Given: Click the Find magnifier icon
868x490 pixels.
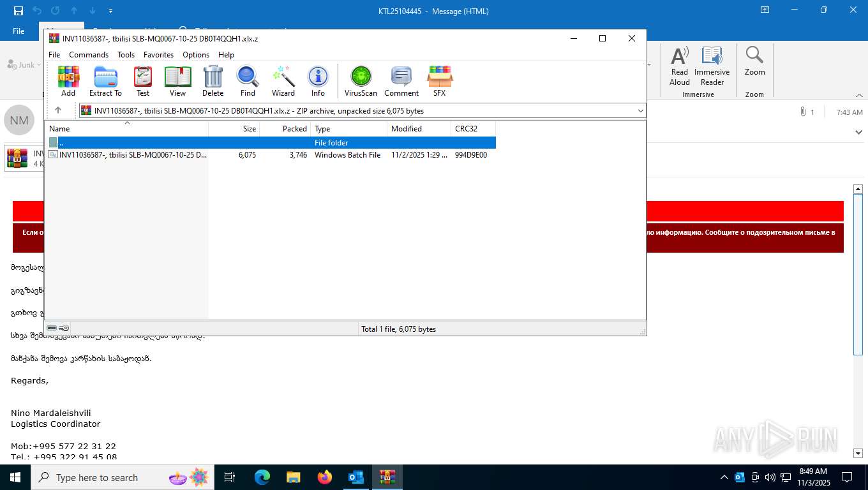Looking at the screenshot, I should coord(248,81).
